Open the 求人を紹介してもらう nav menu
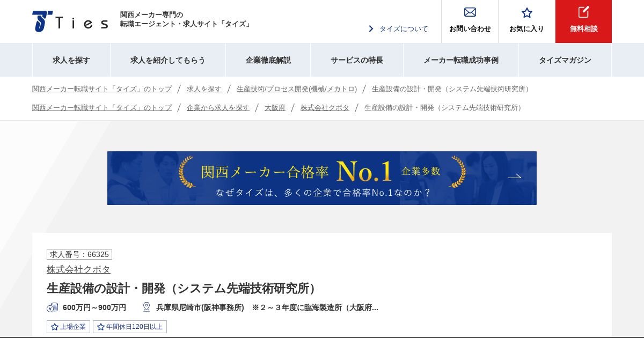Screen dimensions: 644x338 pyautogui.click(x=168, y=60)
